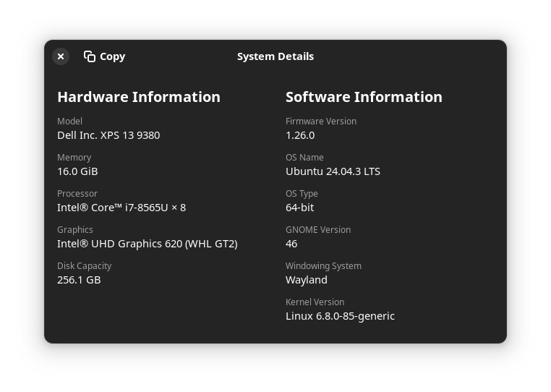Click the Intel Core i7-8565U processor value

[x=121, y=208]
